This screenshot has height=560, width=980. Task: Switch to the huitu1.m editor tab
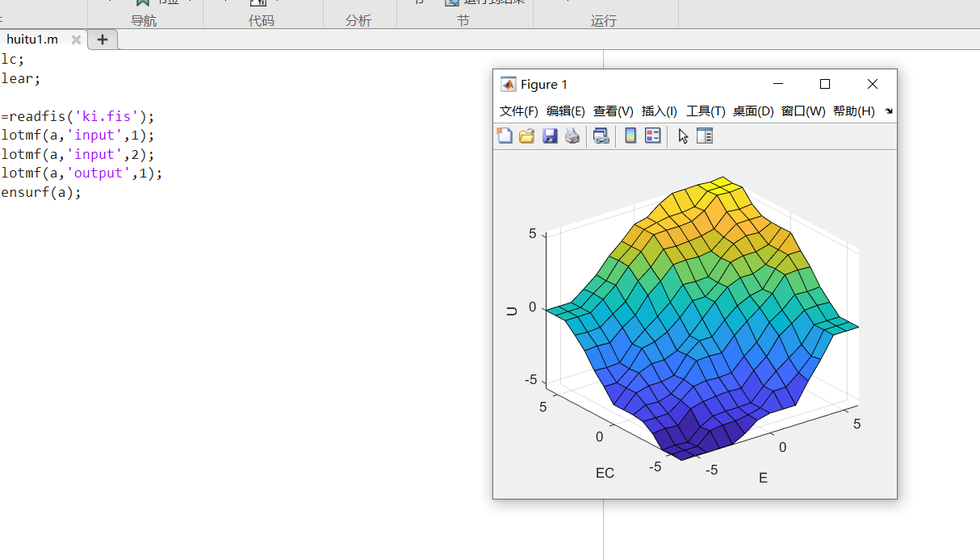click(32, 40)
